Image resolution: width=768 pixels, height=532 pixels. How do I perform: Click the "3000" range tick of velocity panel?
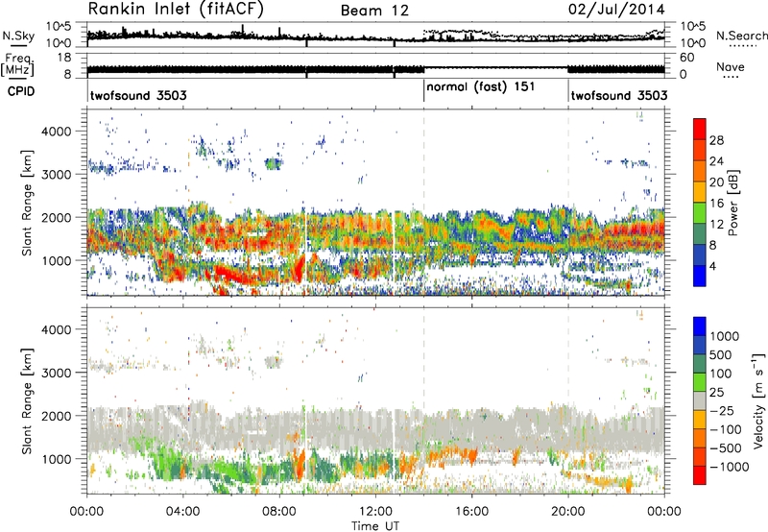coord(56,373)
